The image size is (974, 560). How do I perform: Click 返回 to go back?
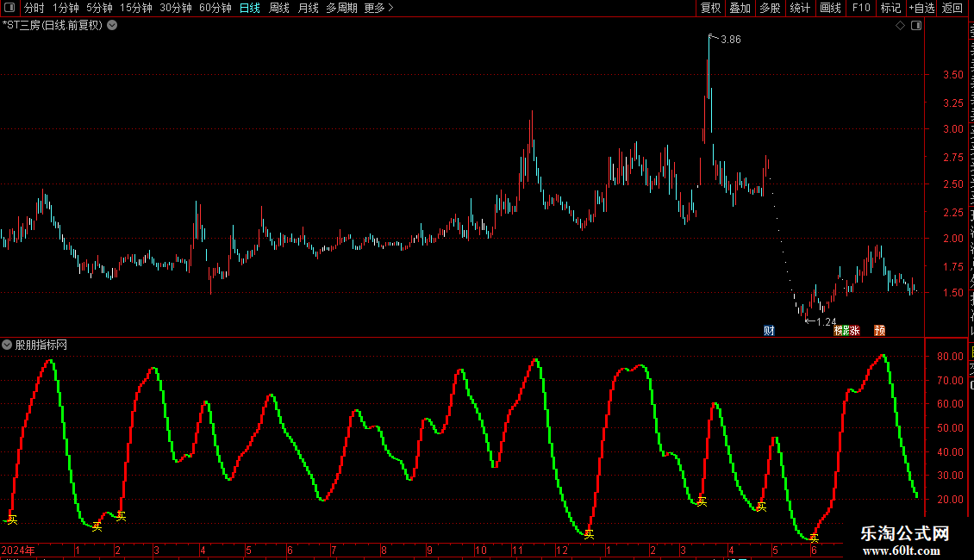tap(952, 8)
